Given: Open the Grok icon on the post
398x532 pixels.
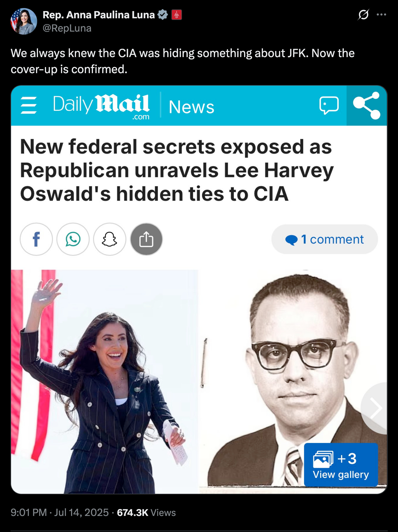Looking at the screenshot, I should tap(363, 15).
